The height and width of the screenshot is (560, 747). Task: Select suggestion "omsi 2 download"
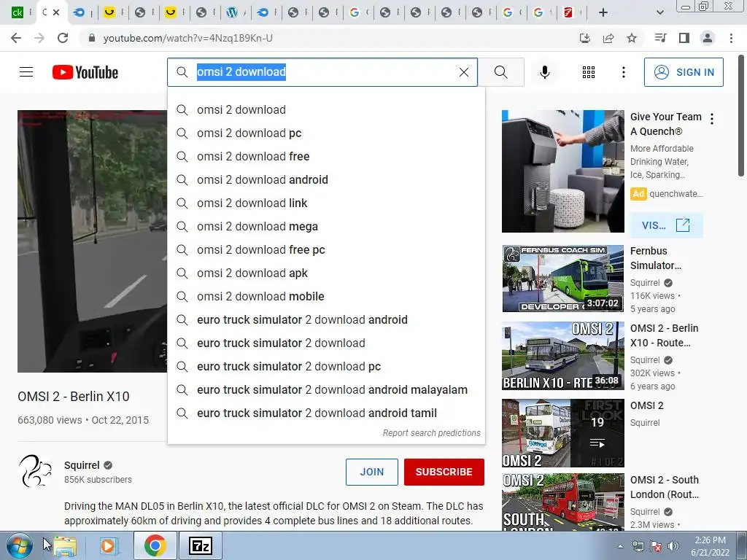[326, 109]
